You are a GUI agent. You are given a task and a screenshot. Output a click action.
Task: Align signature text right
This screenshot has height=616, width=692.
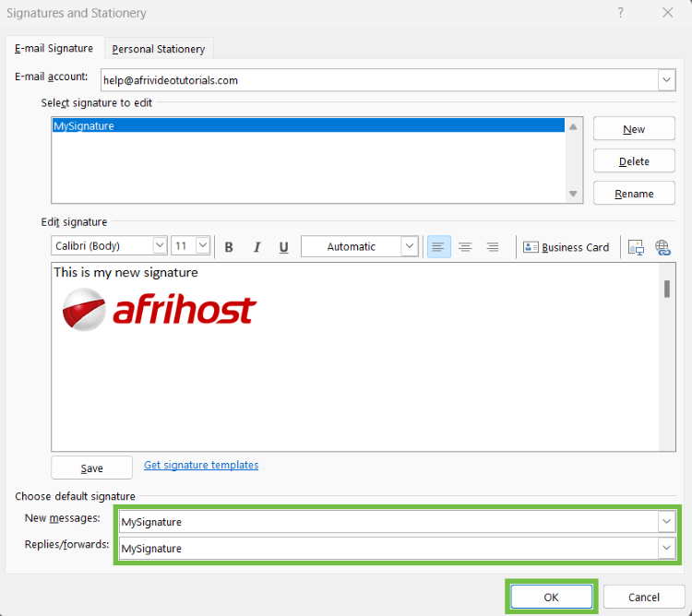coord(493,247)
